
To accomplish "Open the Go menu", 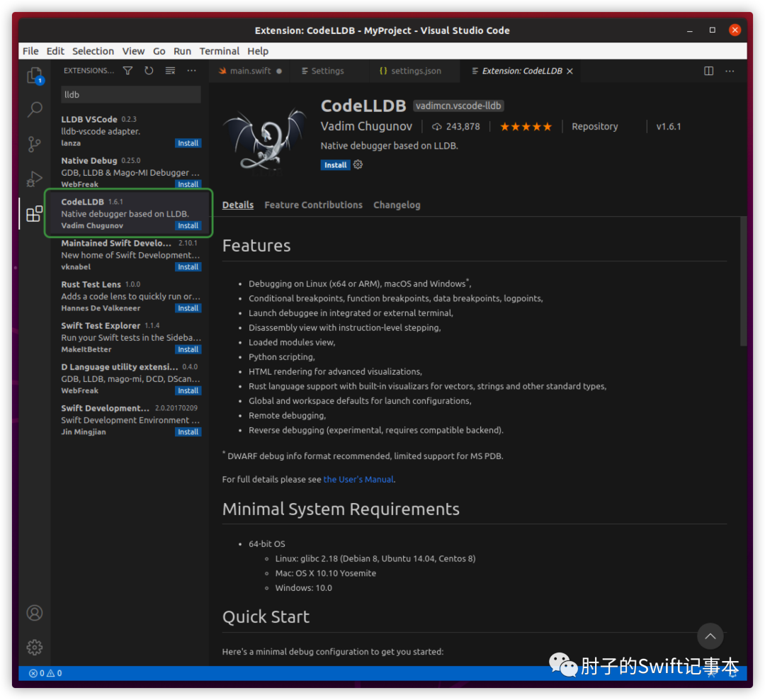I will [159, 51].
